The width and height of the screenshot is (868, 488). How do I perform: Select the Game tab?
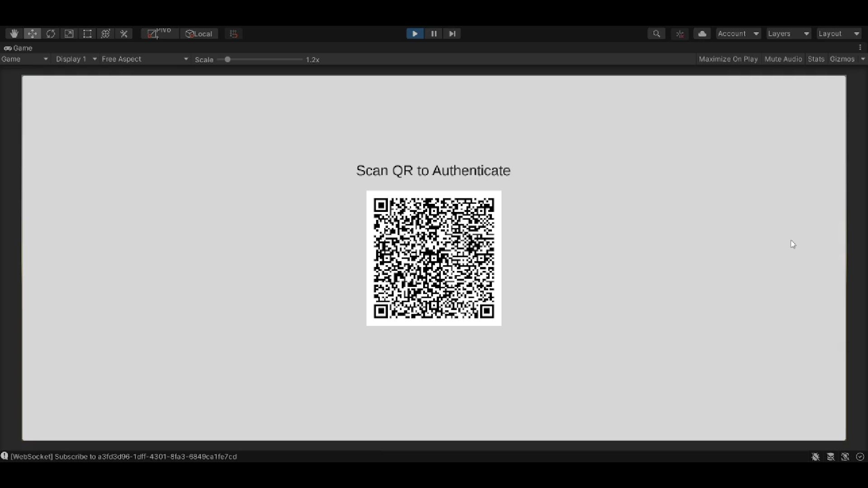(19, 48)
